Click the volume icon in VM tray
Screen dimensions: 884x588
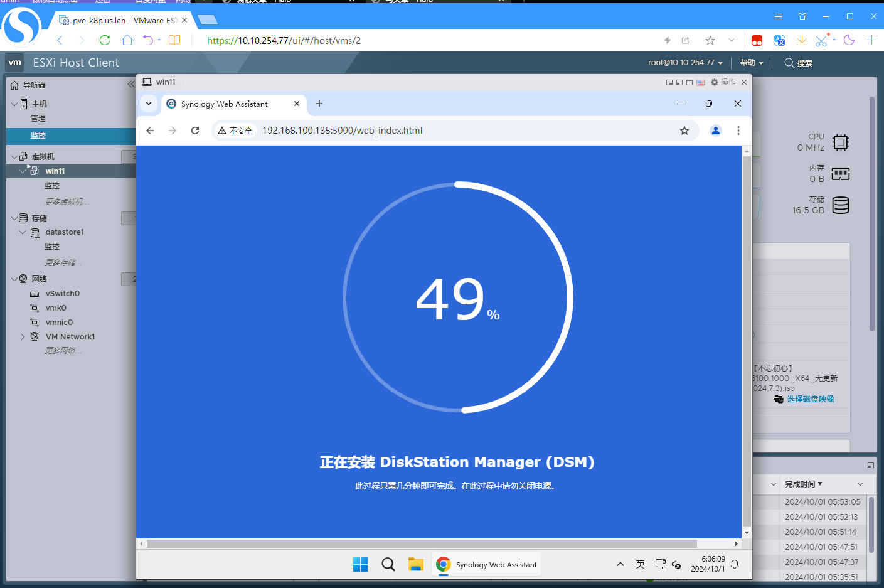pos(676,564)
